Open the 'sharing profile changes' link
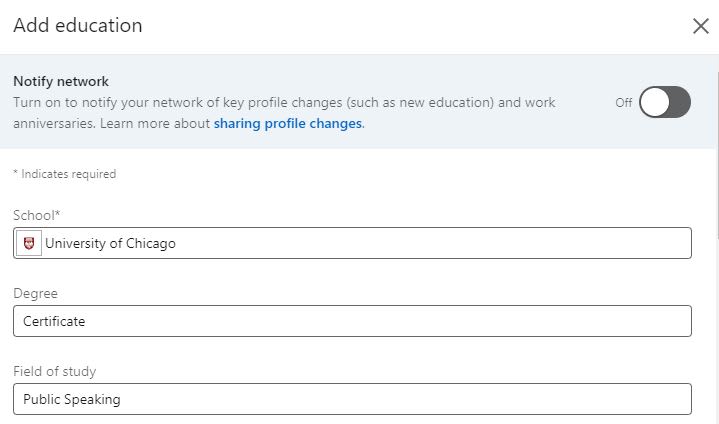The width and height of the screenshot is (719, 424). [x=288, y=124]
